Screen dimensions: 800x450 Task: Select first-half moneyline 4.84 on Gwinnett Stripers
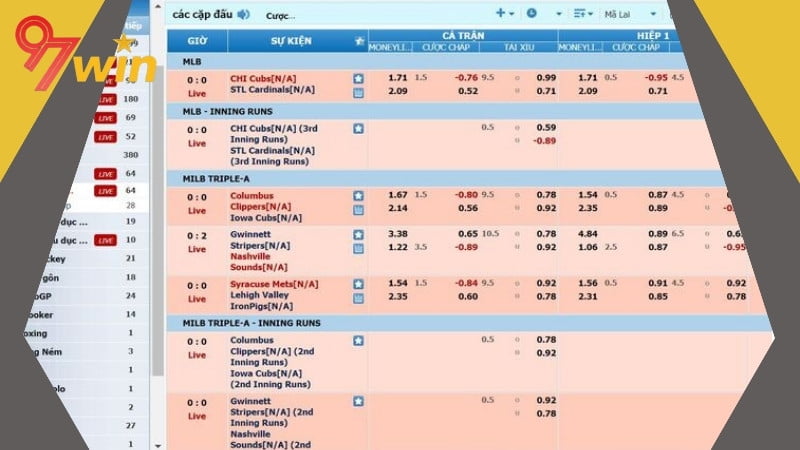[588, 234]
